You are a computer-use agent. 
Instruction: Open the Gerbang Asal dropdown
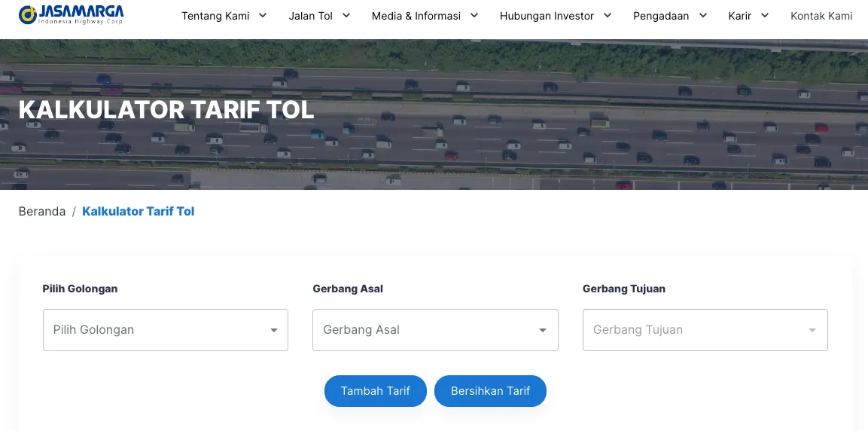click(435, 330)
